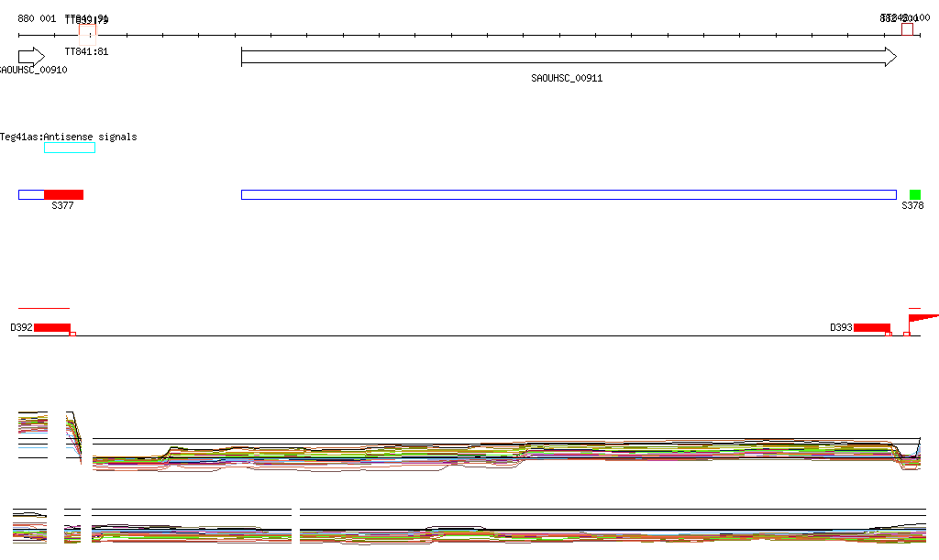Select the red terminator box at ruler's right end
The width and height of the screenshot is (939, 560).
(x=907, y=29)
